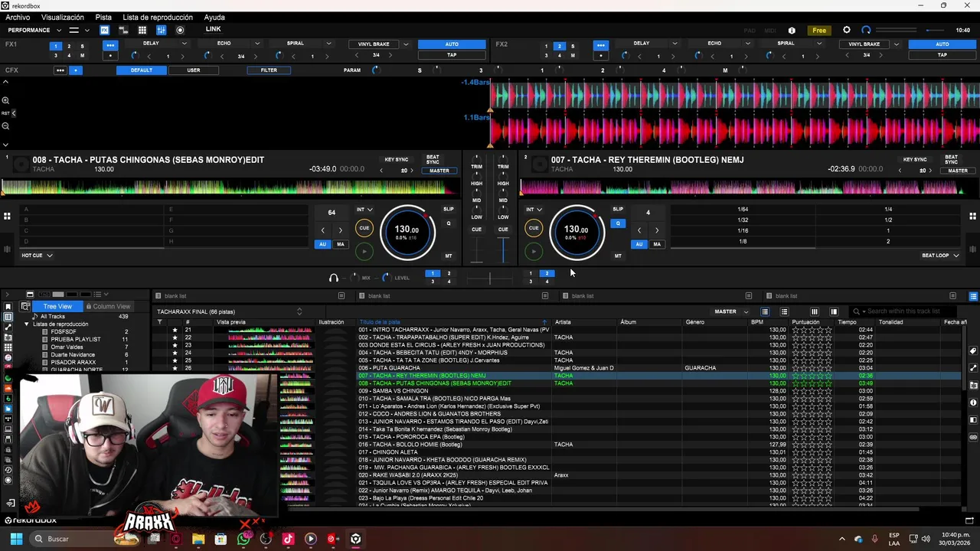Click the blue side panel icon right of blank lists
This screenshot has height=551, width=980.
[x=973, y=296]
